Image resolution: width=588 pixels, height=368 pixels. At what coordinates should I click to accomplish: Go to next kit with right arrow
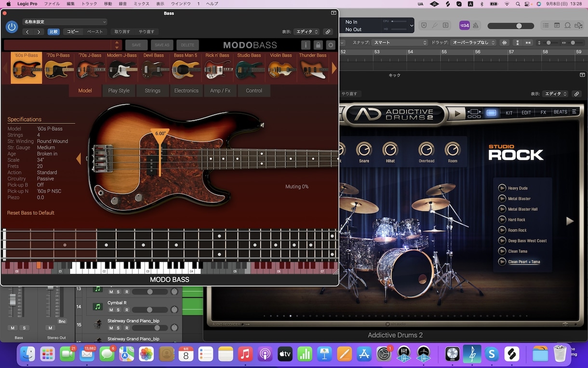570,221
